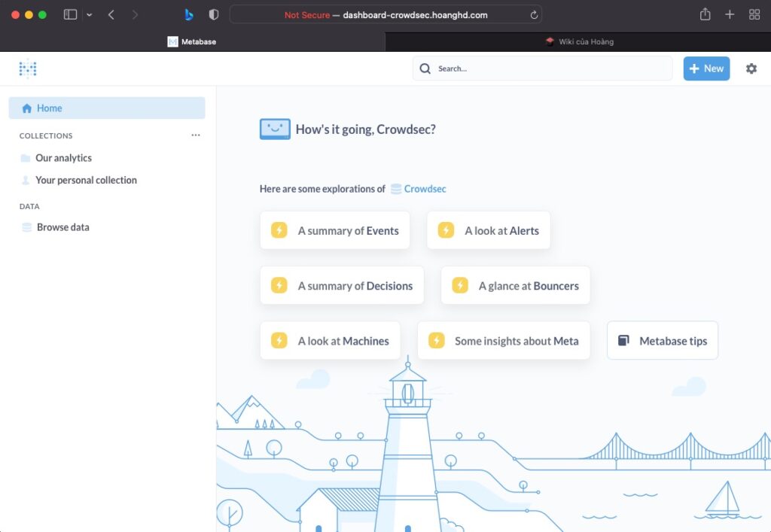Toggle Safari sidebar icon
The image size is (771, 532).
point(70,15)
